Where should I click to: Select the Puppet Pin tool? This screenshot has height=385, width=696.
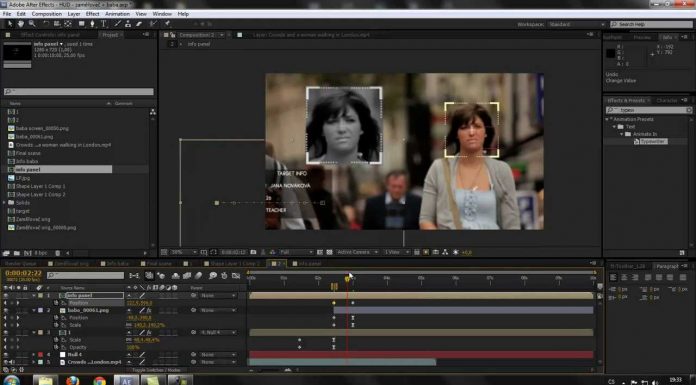click(167, 24)
